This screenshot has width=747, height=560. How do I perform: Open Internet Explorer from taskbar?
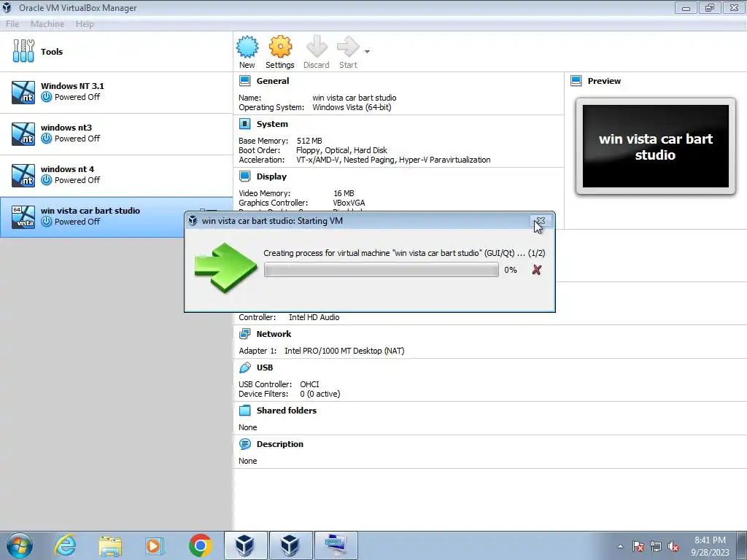[65, 545]
